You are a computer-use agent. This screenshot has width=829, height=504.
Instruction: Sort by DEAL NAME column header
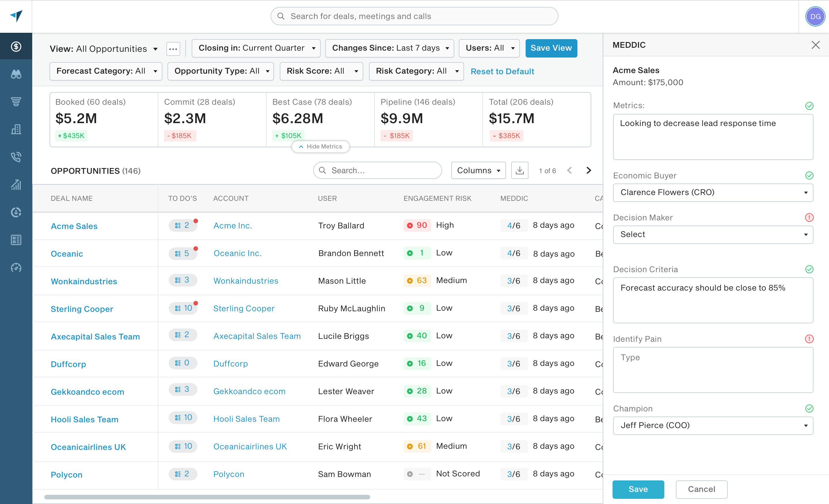pyautogui.click(x=71, y=198)
